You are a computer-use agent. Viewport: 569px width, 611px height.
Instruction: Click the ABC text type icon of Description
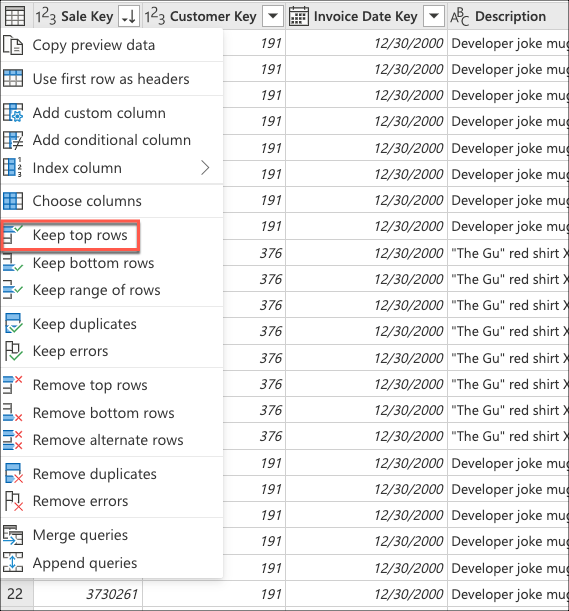[x=459, y=16]
